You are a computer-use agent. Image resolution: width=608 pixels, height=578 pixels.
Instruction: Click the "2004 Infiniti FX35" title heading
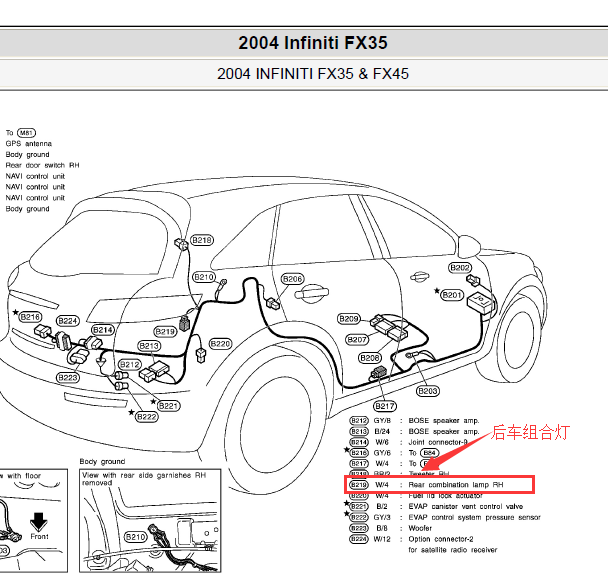pyautogui.click(x=313, y=43)
